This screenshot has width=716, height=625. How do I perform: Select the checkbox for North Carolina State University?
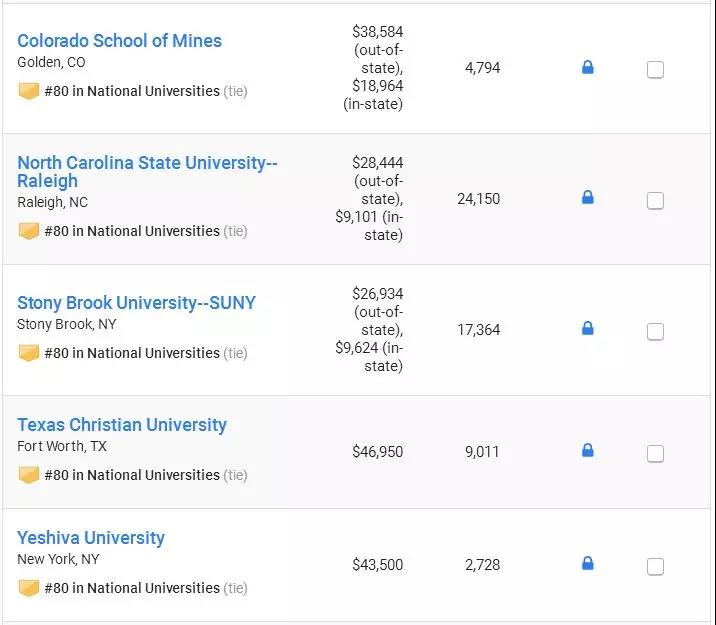click(x=655, y=201)
